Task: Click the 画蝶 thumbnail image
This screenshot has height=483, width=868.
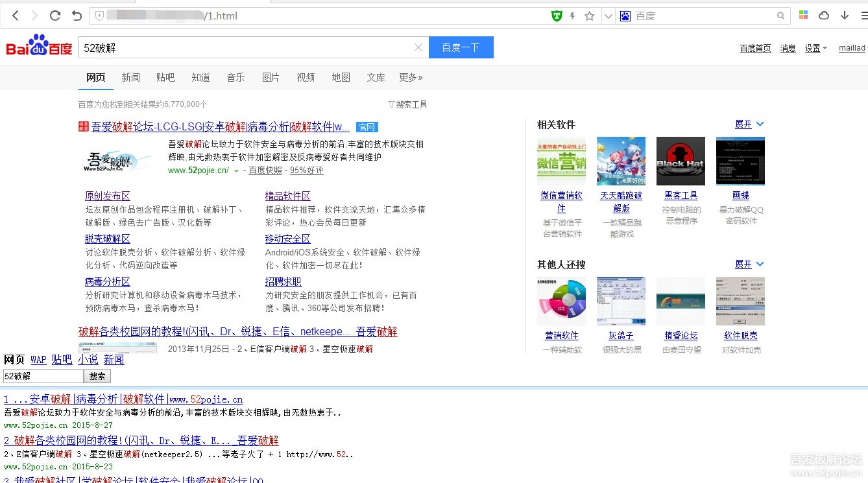Action: 740,161
